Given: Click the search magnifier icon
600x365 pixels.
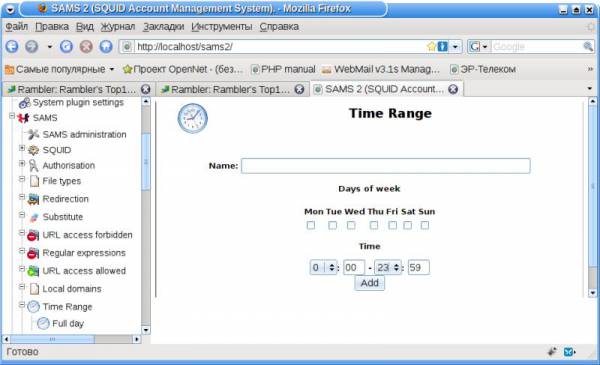Looking at the screenshot, I should (x=588, y=47).
